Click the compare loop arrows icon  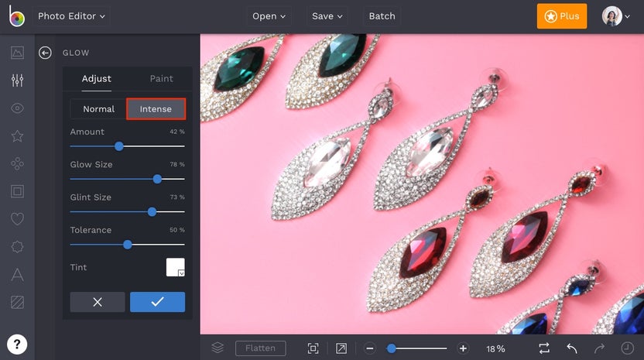pyautogui.click(x=544, y=348)
